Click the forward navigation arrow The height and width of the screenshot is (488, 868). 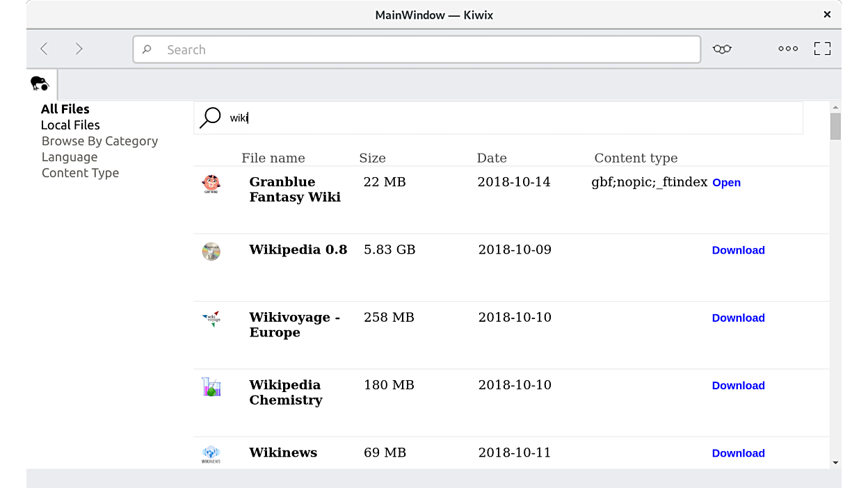(79, 49)
